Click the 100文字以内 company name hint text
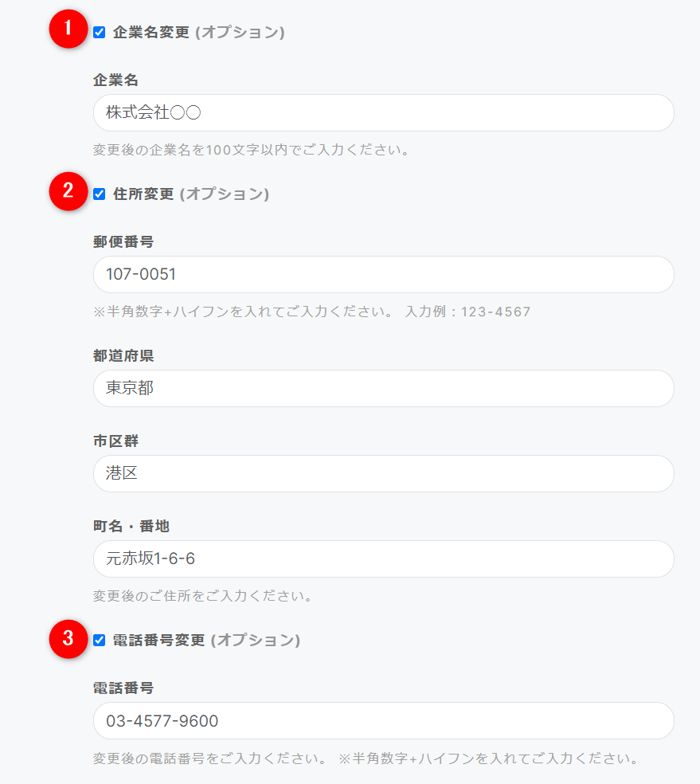700x784 pixels. point(251,150)
